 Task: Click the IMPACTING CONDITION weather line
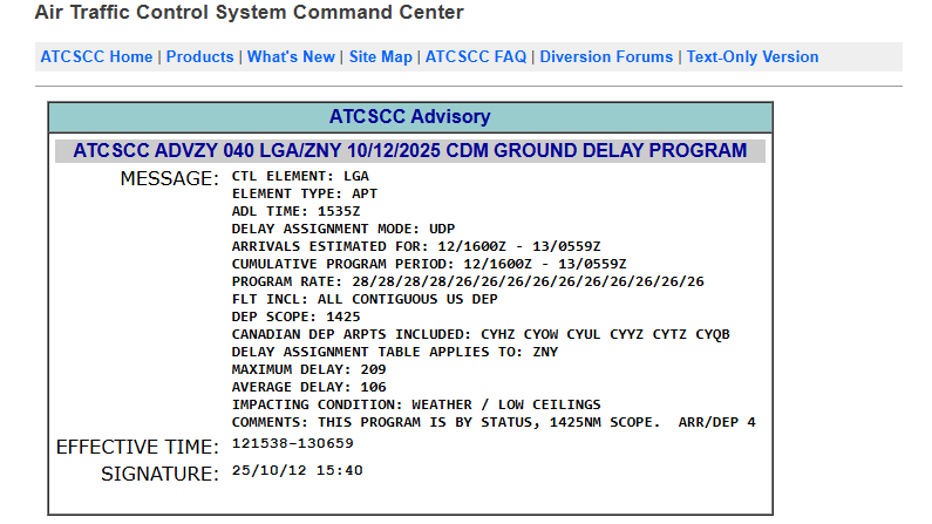click(x=416, y=405)
